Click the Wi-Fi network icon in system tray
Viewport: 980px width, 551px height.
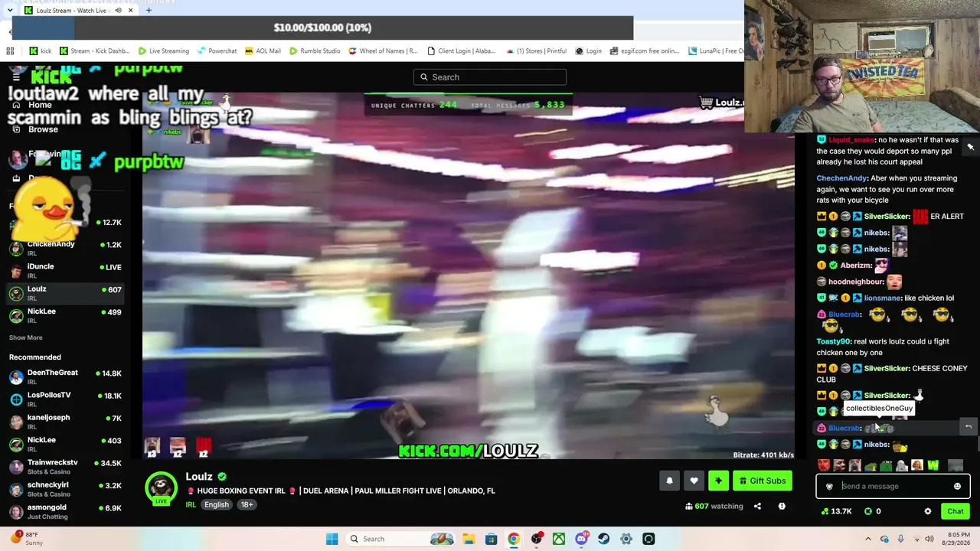coord(916,539)
